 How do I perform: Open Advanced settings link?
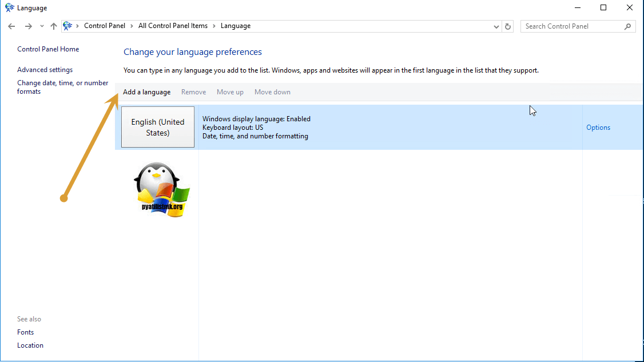coord(45,70)
